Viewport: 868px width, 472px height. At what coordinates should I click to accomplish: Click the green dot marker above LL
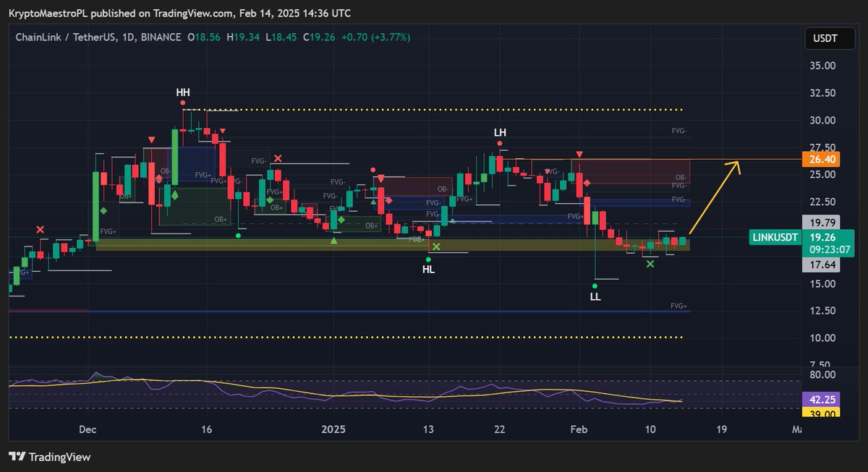click(x=595, y=286)
